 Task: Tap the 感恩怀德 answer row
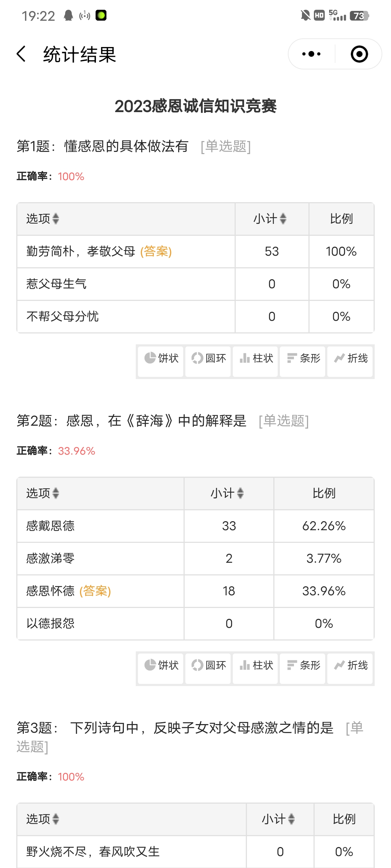[51, 591]
